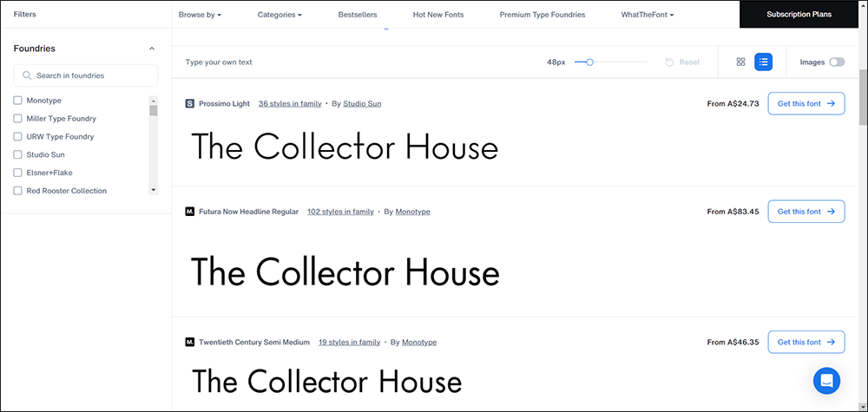Switch to list view layout icon
This screenshot has height=412, width=868.
(763, 62)
